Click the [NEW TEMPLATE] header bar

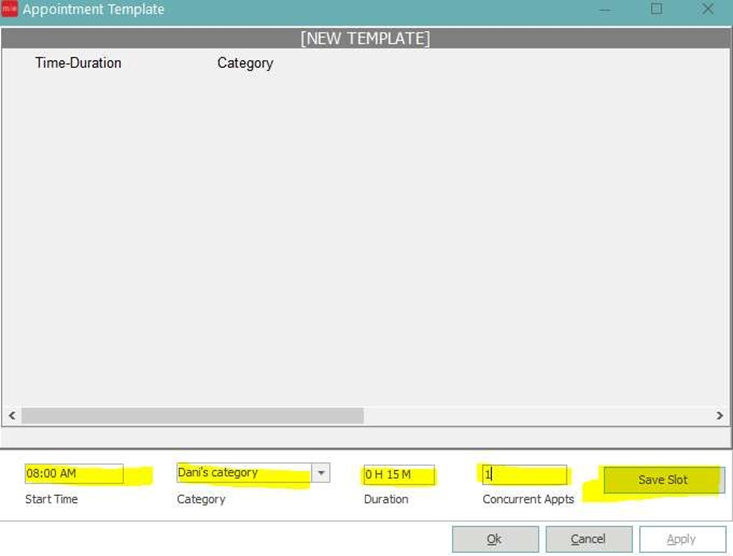[x=366, y=38]
